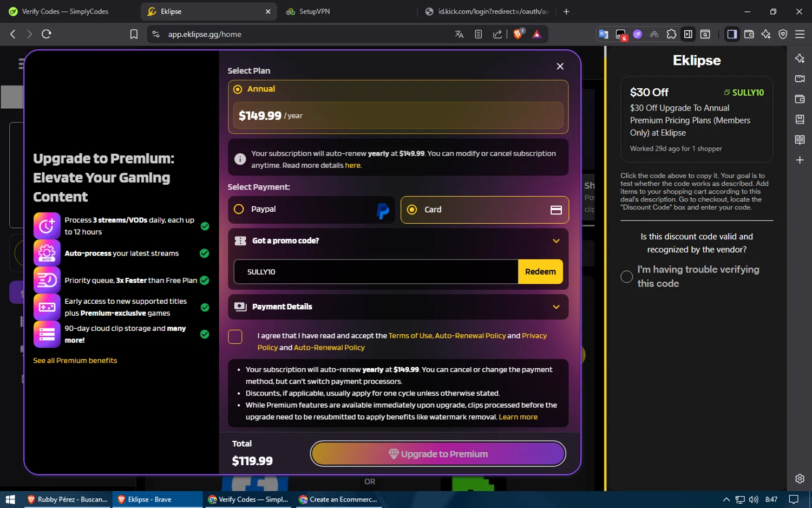This screenshot has width=812, height=508.
Task: Close the Upgrade to Premium dialog
Action: pyautogui.click(x=560, y=66)
